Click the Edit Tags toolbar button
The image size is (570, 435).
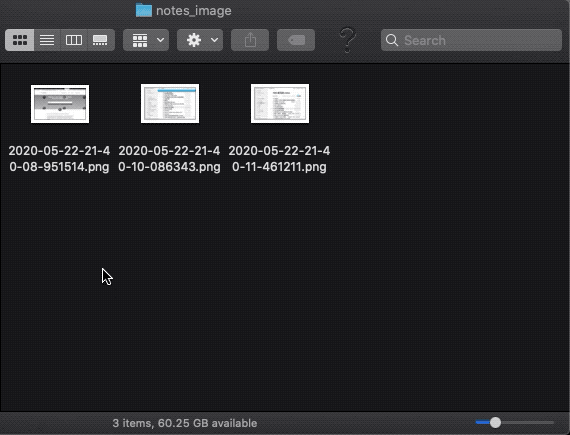(x=296, y=40)
